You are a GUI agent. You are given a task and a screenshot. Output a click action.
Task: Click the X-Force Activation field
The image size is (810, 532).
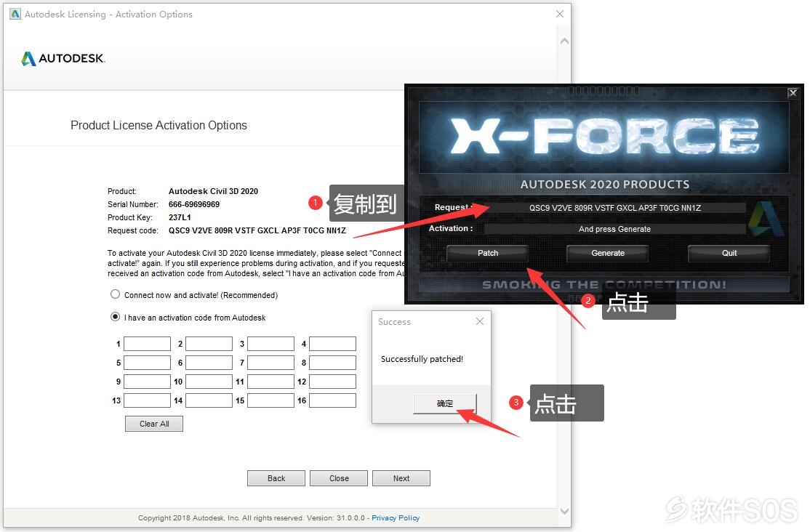pos(614,229)
